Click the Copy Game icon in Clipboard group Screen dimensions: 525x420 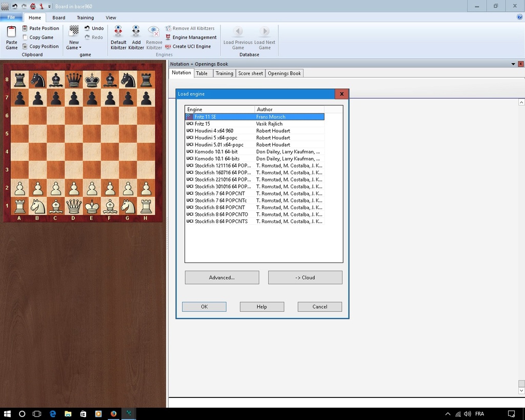(25, 37)
